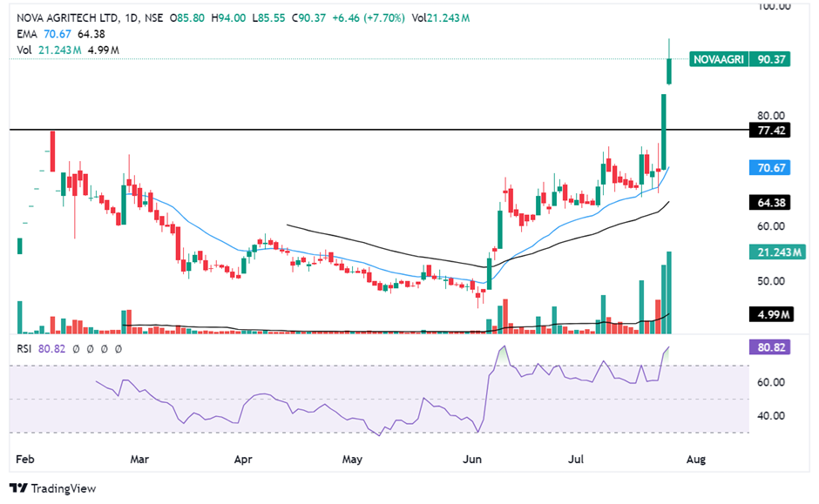Click the Jun label on time axis

pyautogui.click(x=472, y=457)
